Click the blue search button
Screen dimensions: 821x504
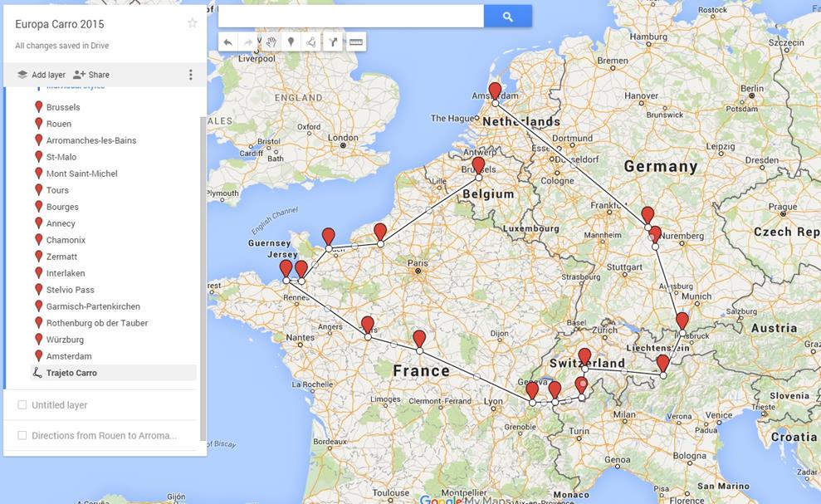click(x=507, y=17)
